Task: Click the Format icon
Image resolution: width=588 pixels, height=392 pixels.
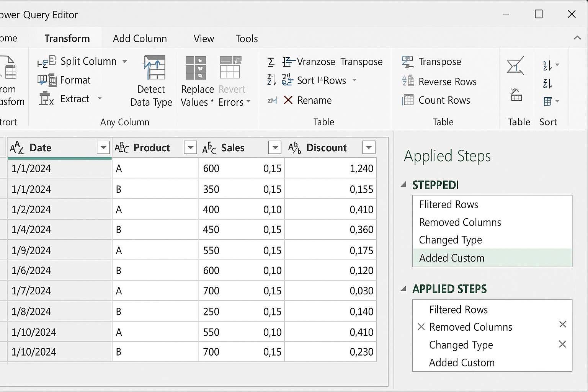Action: [x=47, y=80]
